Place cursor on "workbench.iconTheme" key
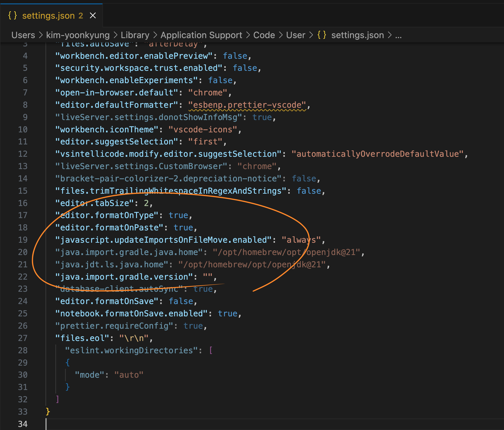 click(107, 130)
